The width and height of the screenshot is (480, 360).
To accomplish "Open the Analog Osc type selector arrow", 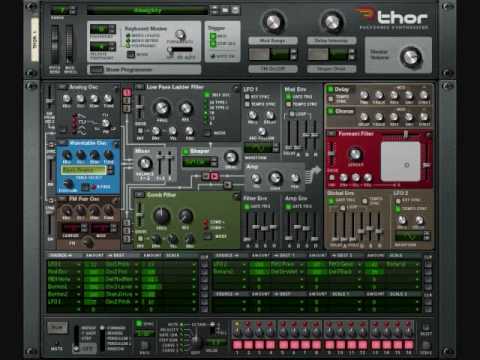I will pyautogui.click(x=61, y=87).
